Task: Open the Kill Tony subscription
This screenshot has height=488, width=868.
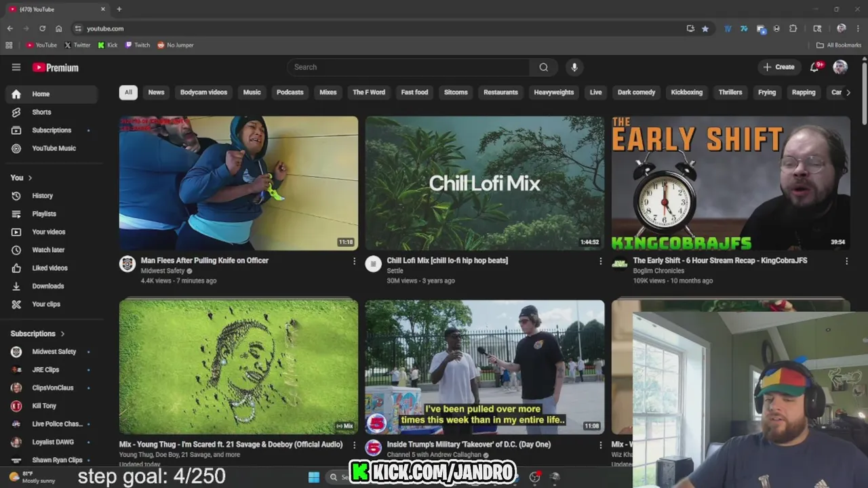Action: [52, 406]
